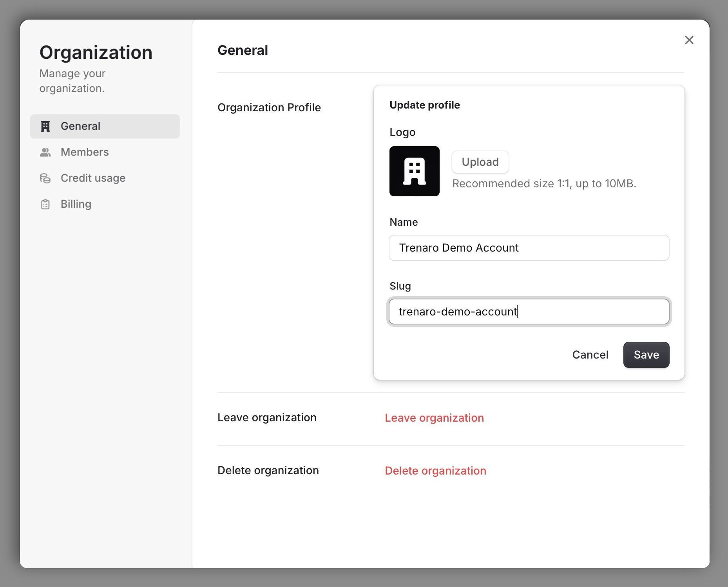Click the building icon next to General
This screenshot has width=728, height=587.
coord(45,126)
